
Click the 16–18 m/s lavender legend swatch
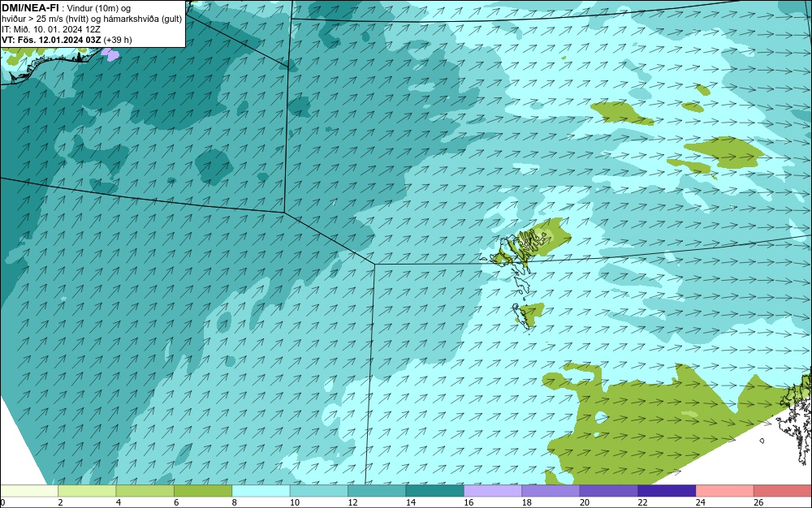493,491
